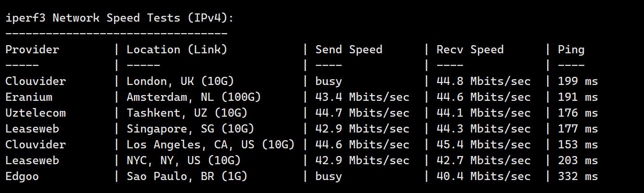The height and width of the screenshot is (193, 644).
Task: Click the Provider column header
Action: coord(32,50)
